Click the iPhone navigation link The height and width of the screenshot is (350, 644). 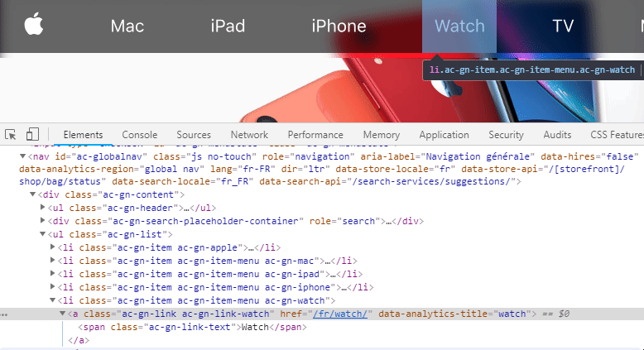339,26
